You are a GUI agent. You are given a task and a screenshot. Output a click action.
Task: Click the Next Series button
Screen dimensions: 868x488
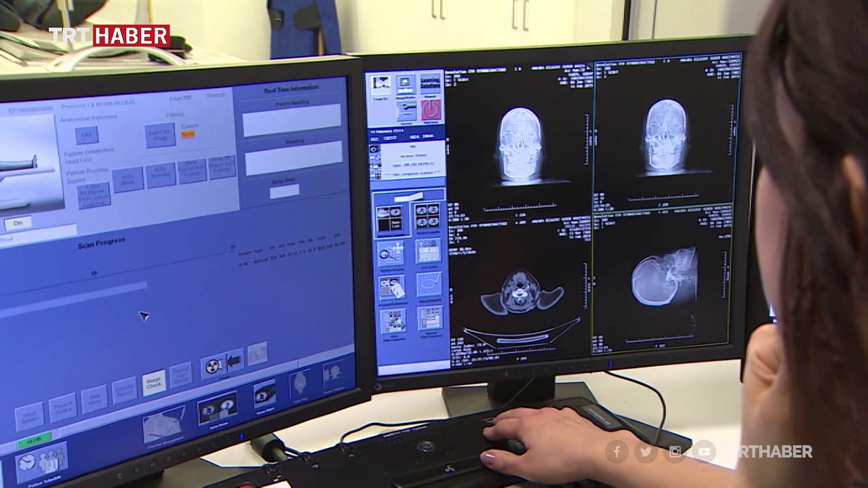pyautogui.click(x=29, y=416)
